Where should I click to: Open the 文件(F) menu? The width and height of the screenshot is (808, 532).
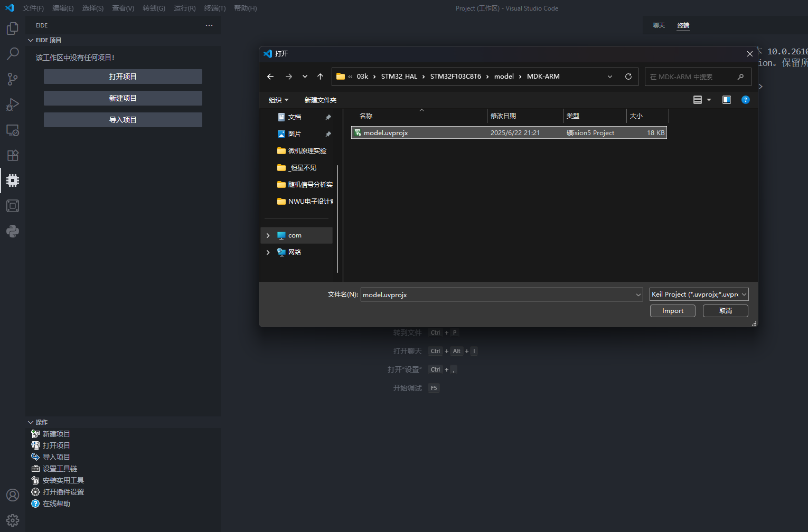click(33, 8)
